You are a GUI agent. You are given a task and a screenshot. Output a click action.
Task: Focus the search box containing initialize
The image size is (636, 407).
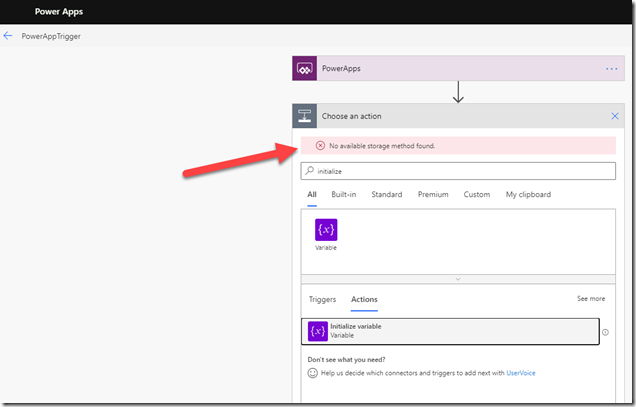tap(458, 171)
